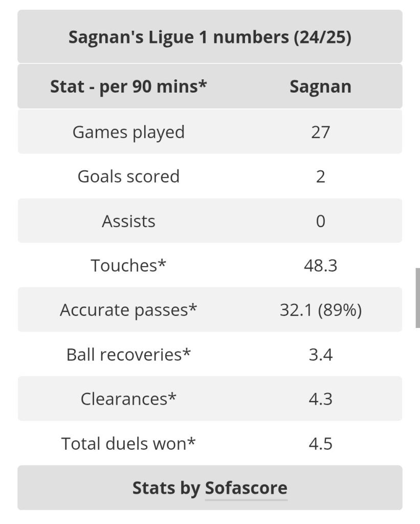Select the Assists row label
Screen dimensions: 420x524
point(128,221)
